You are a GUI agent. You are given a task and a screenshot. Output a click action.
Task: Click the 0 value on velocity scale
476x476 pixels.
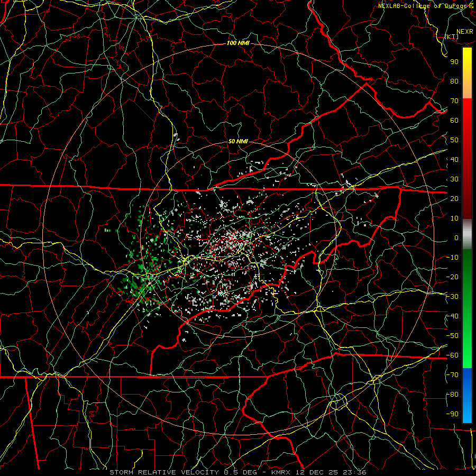point(456,237)
